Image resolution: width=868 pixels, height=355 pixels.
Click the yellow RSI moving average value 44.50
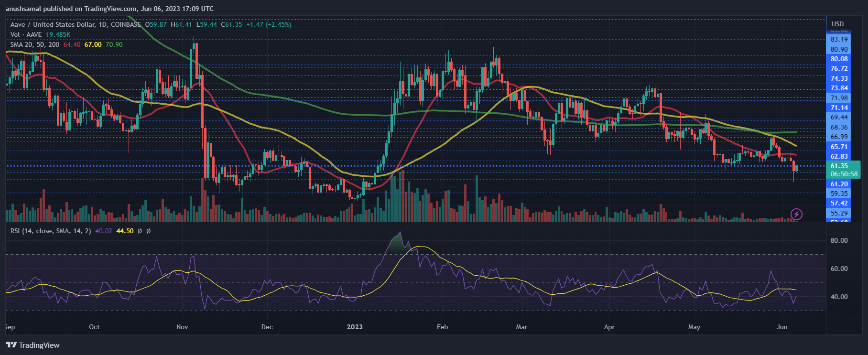pyautogui.click(x=125, y=231)
